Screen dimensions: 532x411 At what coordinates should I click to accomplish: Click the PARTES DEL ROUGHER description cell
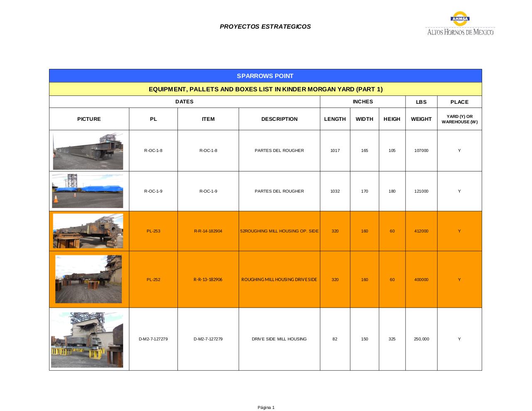coord(279,150)
